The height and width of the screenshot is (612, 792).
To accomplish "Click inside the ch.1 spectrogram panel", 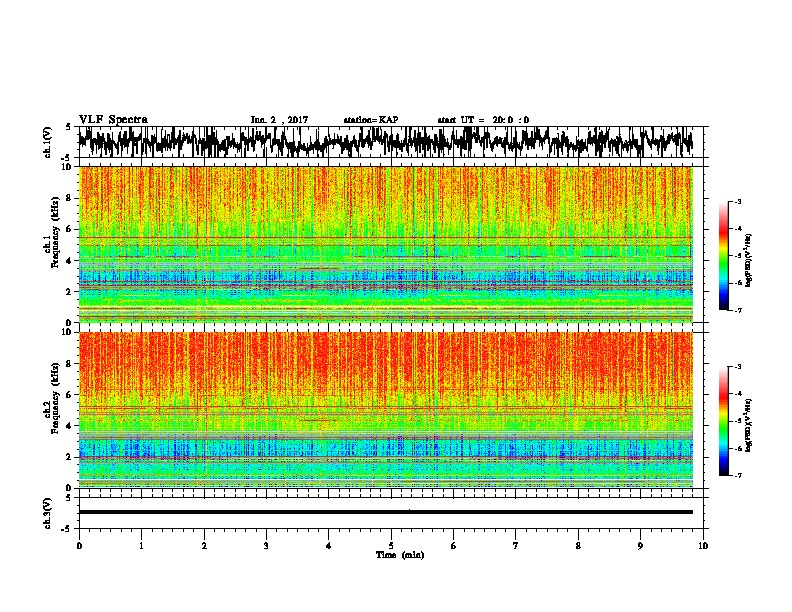I will [x=386, y=244].
